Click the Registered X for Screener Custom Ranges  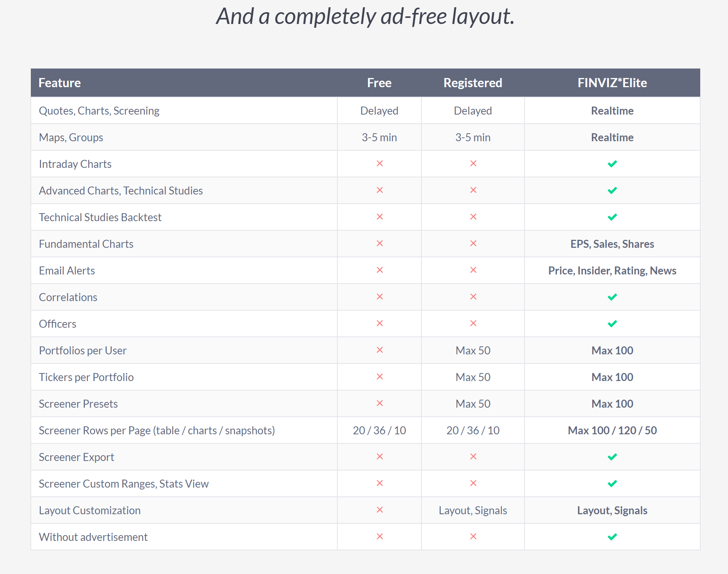pyautogui.click(x=473, y=483)
